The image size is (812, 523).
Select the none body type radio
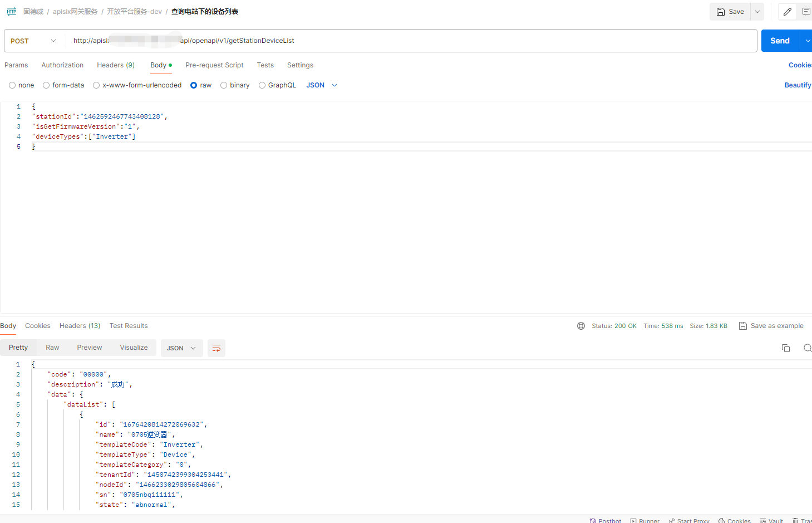click(x=12, y=85)
